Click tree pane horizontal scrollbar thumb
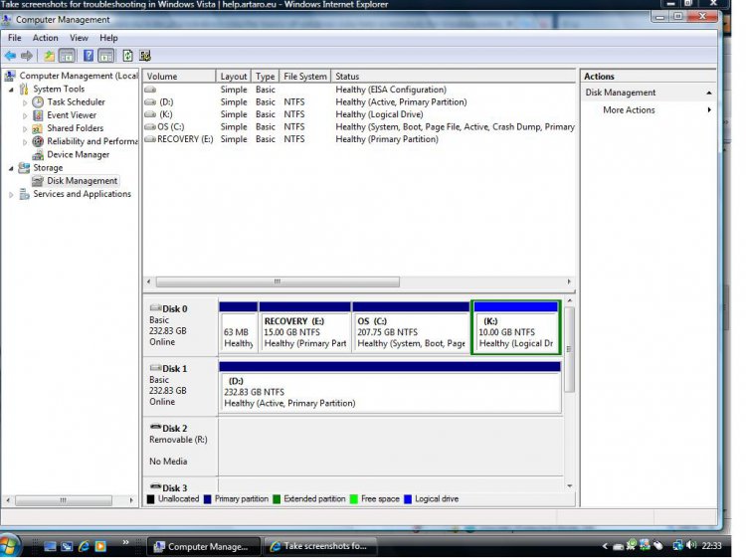Image resolution: width=746 pixels, height=560 pixels. click(64, 500)
